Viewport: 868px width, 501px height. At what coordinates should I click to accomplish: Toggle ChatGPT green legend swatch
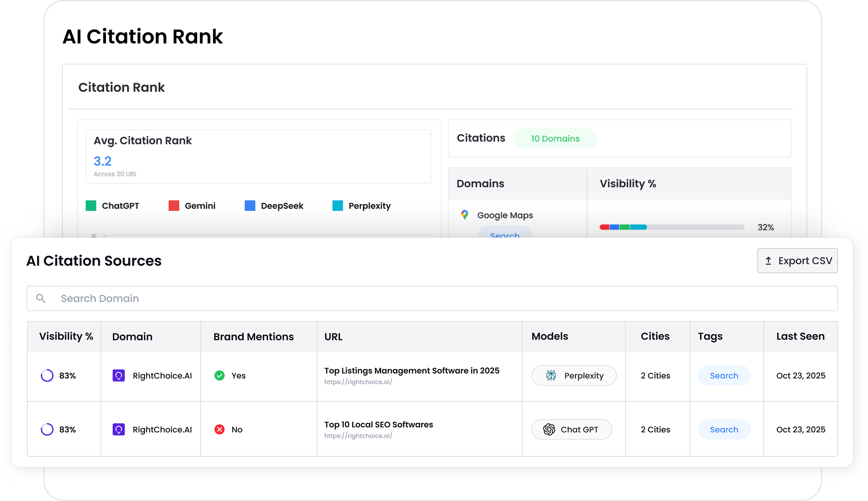[x=91, y=206]
